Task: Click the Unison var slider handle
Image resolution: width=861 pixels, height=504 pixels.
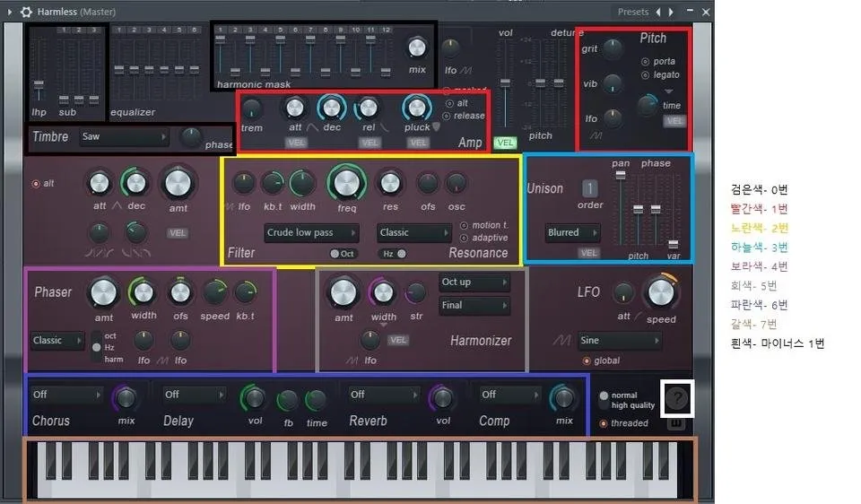Action: pos(674,244)
